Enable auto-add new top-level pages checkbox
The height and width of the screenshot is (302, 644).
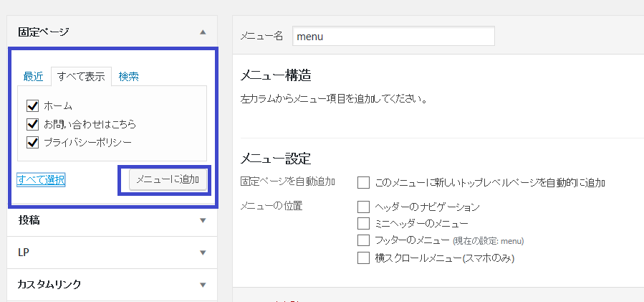click(x=363, y=182)
